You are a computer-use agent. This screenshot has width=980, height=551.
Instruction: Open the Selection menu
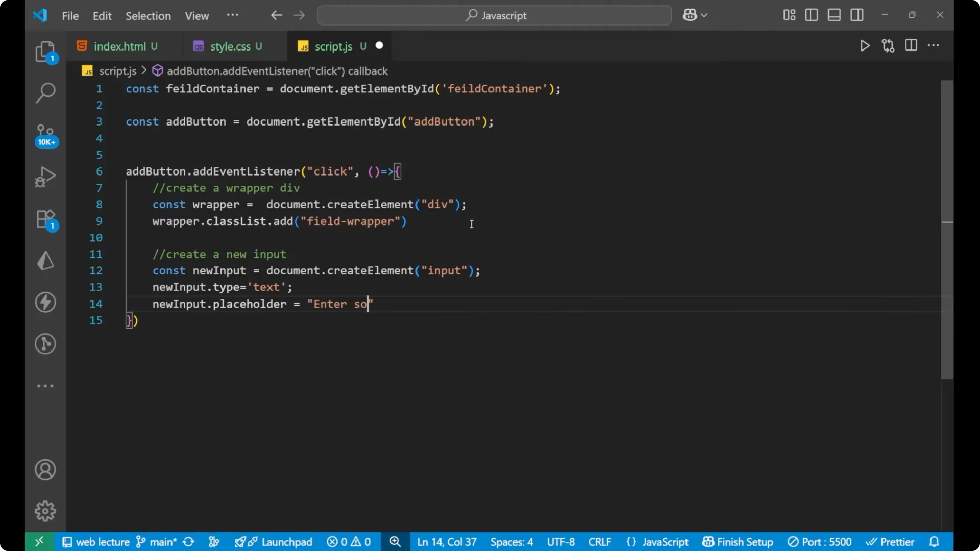pos(148,16)
